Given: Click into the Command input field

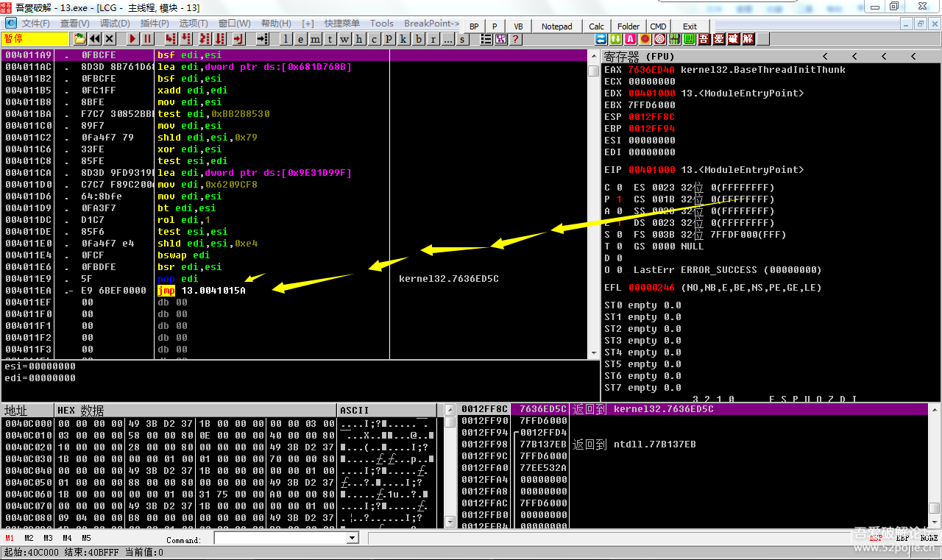Looking at the screenshot, I should click(x=280, y=539).
